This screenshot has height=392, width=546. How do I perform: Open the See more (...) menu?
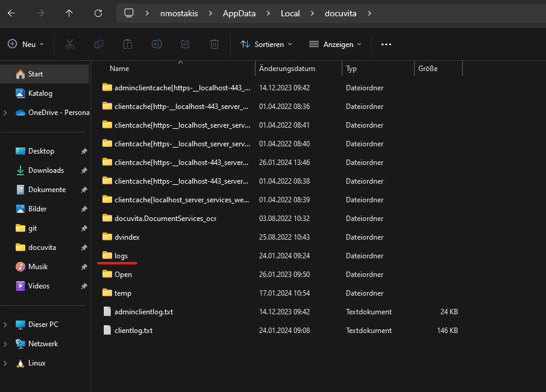[x=386, y=44]
